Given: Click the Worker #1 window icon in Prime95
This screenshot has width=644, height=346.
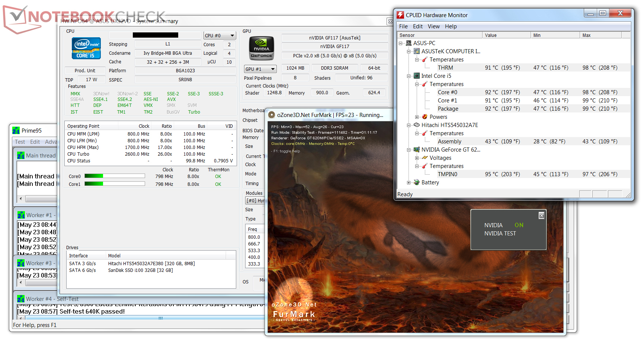Looking at the screenshot, I should [21, 215].
